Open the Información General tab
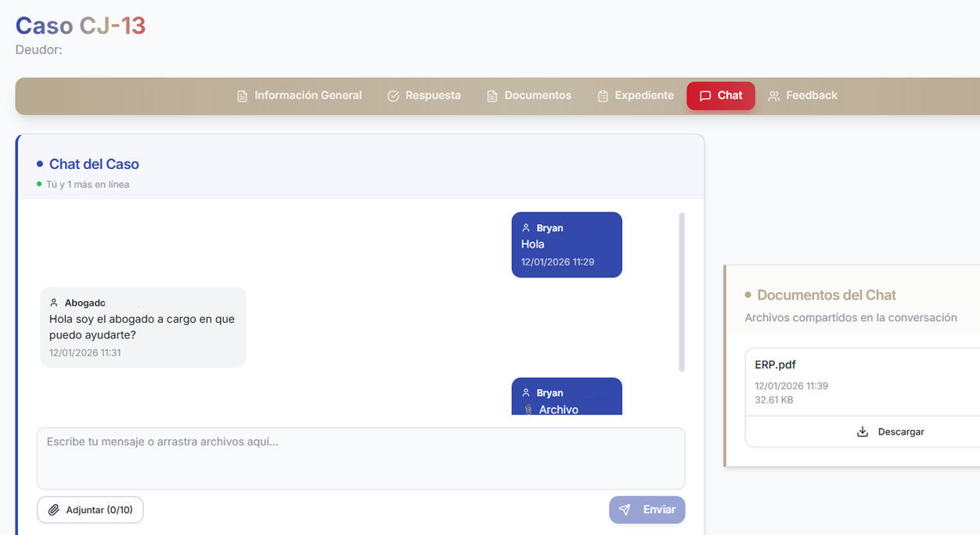The height and width of the screenshot is (535, 980). [308, 96]
